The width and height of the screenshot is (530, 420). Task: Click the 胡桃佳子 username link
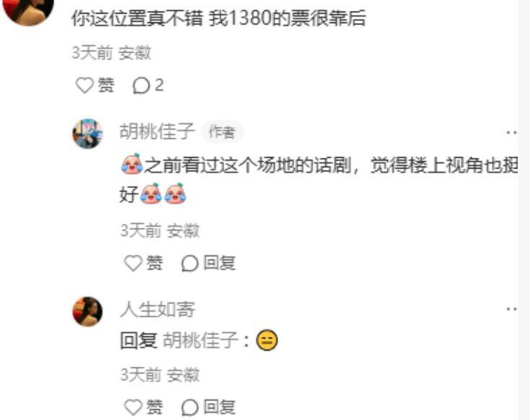(157, 131)
